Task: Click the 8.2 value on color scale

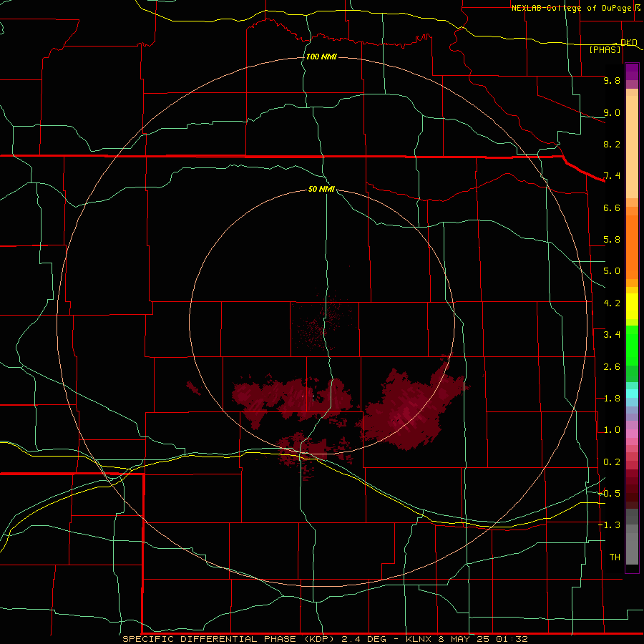Action: click(x=612, y=144)
